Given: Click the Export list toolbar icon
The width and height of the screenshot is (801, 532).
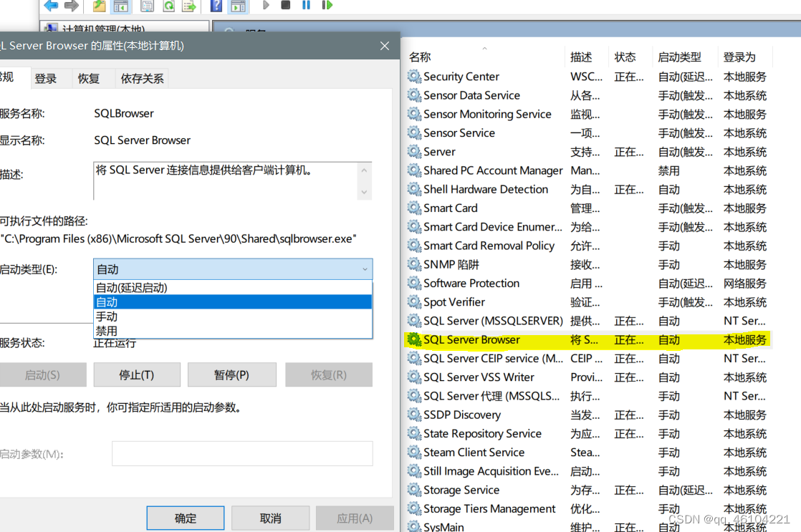Looking at the screenshot, I should pos(190,5).
